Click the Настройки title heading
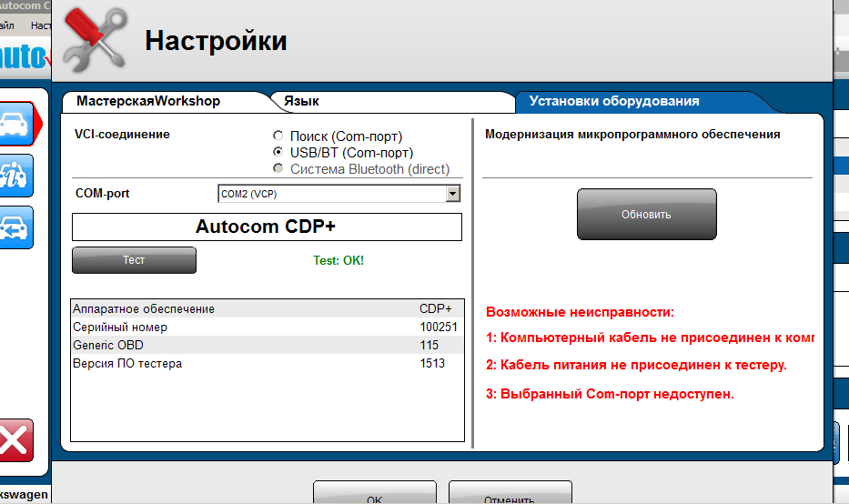This screenshot has width=849, height=504. click(216, 41)
